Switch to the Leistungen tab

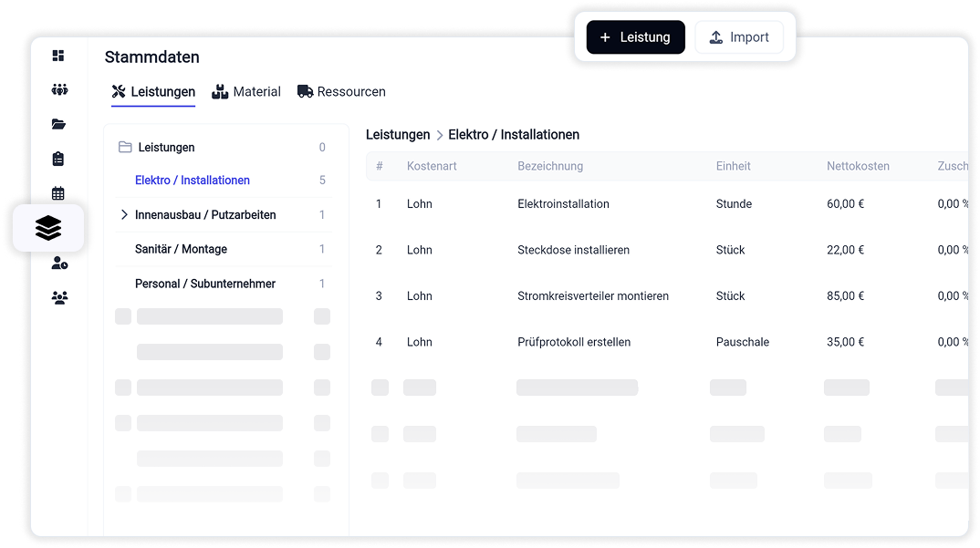[x=153, y=92]
